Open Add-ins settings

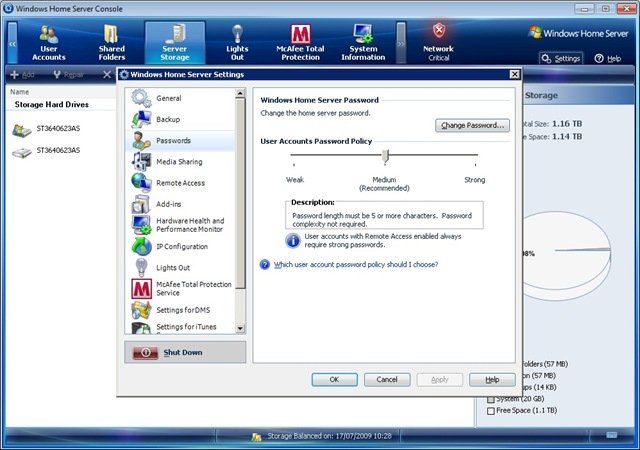(x=180, y=204)
